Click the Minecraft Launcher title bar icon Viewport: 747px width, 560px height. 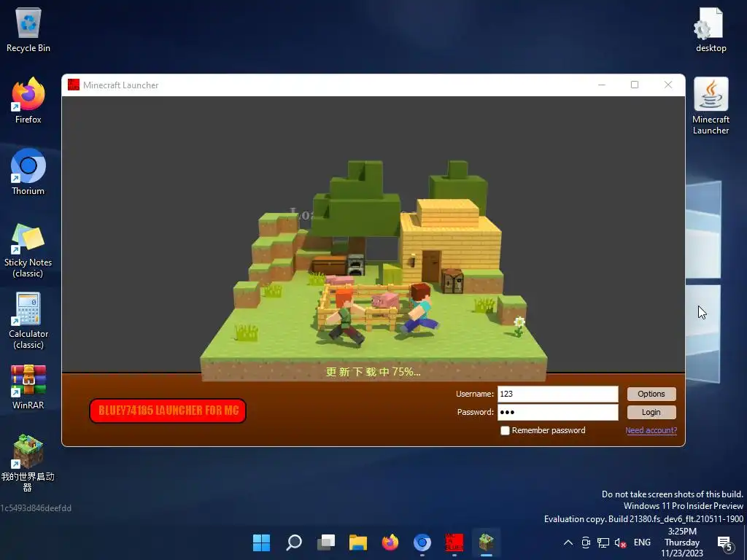(x=74, y=85)
